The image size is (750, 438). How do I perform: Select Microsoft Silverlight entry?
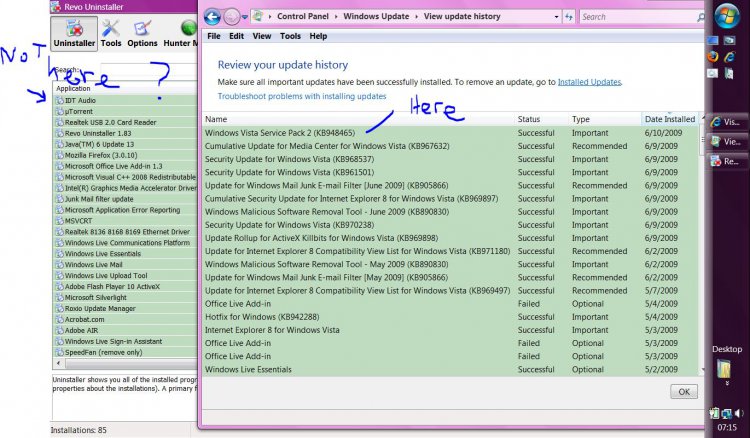[125, 297]
